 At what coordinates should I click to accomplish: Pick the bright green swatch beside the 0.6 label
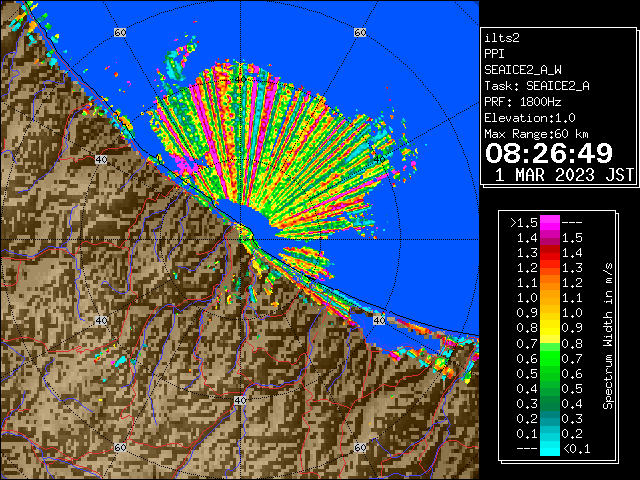tap(550, 358)
